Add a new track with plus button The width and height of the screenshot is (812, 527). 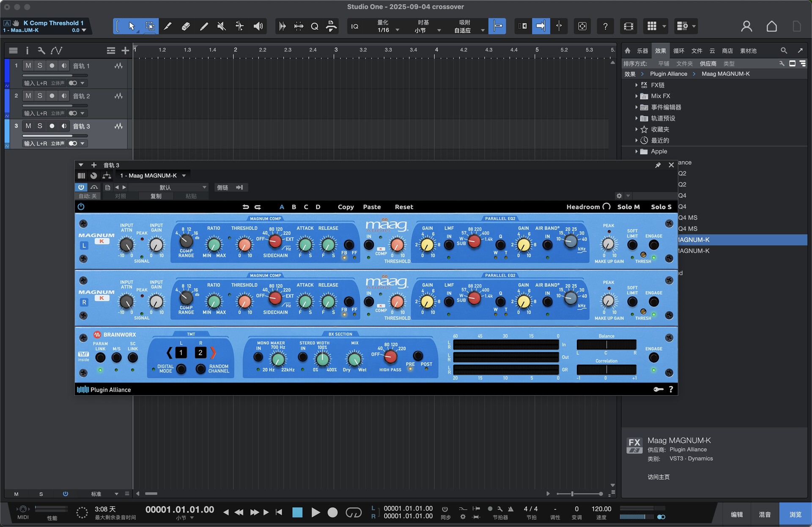click(125, 50)
